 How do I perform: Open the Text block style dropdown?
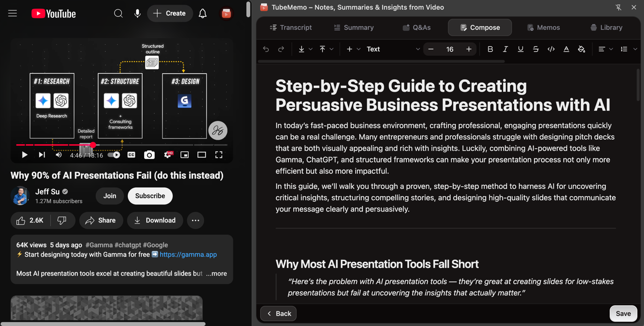(x=393, y=49)
